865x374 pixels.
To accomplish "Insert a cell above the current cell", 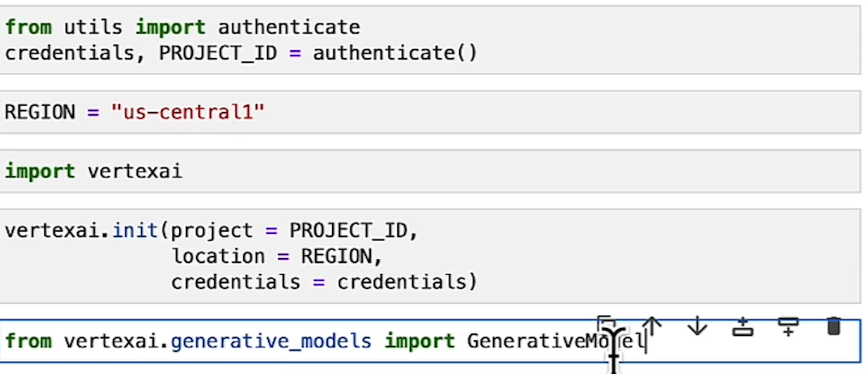I will point(743,327).
